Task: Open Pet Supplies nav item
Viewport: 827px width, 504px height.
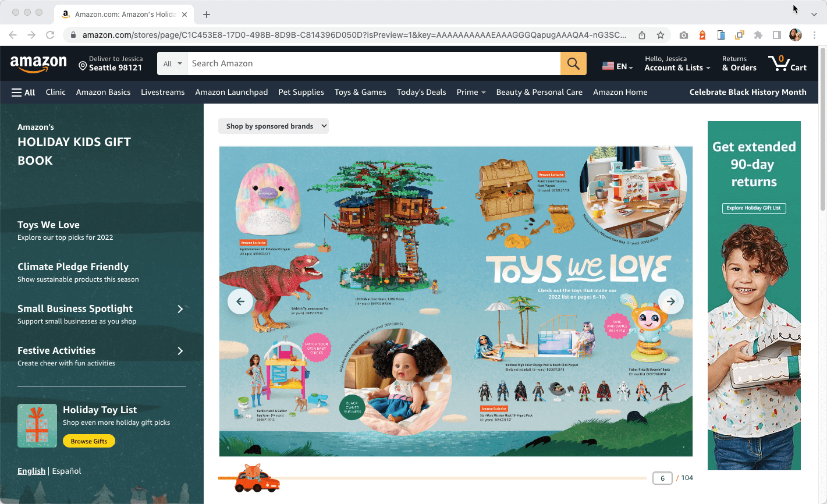Action: pyautogui.click(x=301, y=92)
